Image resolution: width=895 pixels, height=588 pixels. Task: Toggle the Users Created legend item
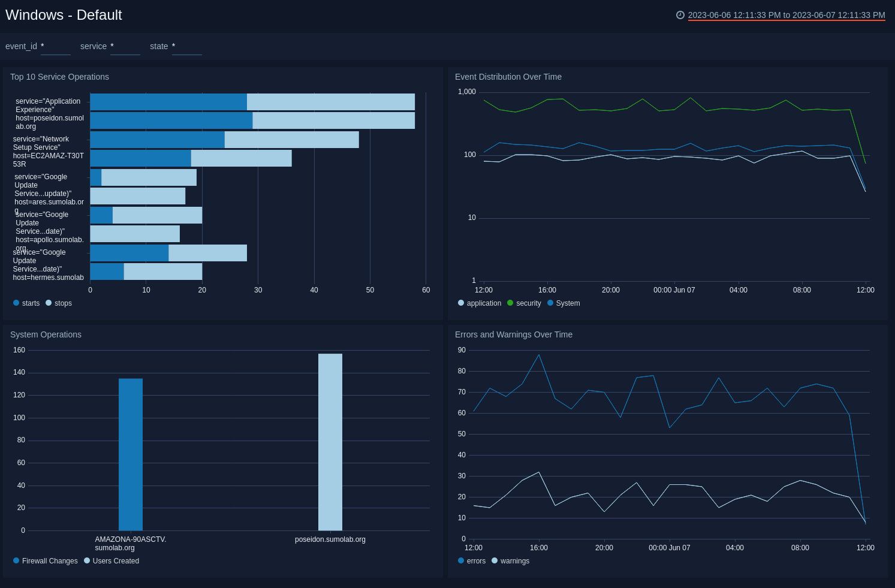112,561
